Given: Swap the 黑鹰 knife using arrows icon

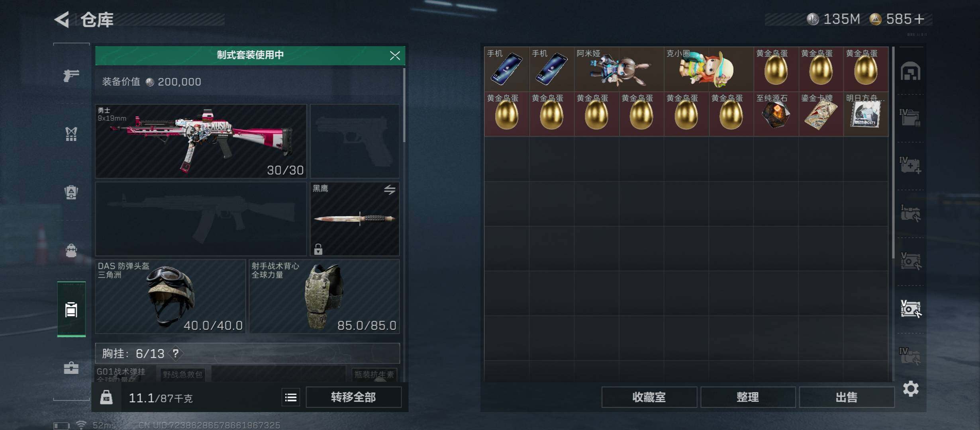Looking at the screenshot, I should click(390, 190).
